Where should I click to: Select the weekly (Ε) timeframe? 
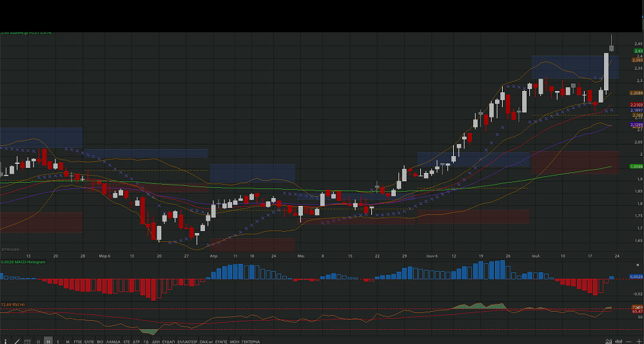(58, 341)
